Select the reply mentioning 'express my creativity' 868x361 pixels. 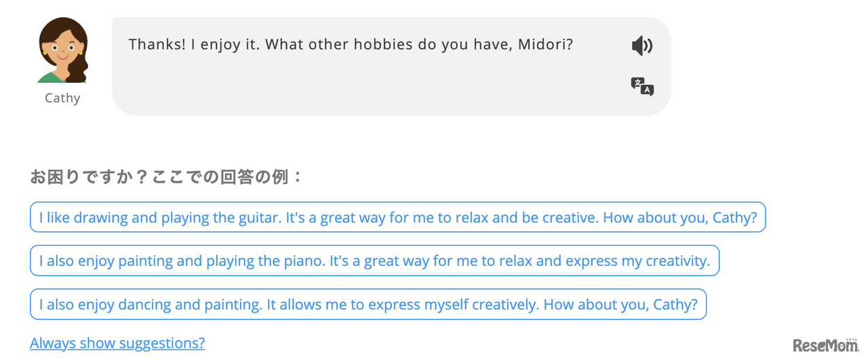[374, 261]
